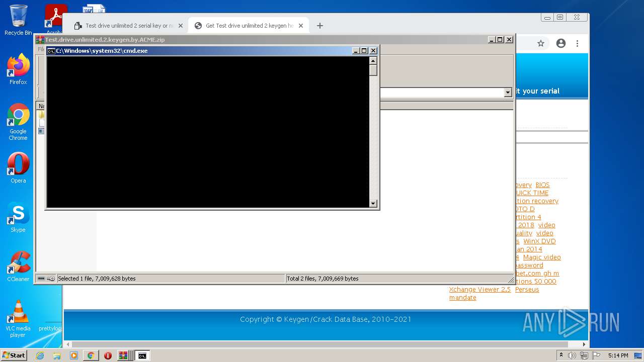Click WinRAR status bar key icon
644x362 pixels.
click(51, 279)
